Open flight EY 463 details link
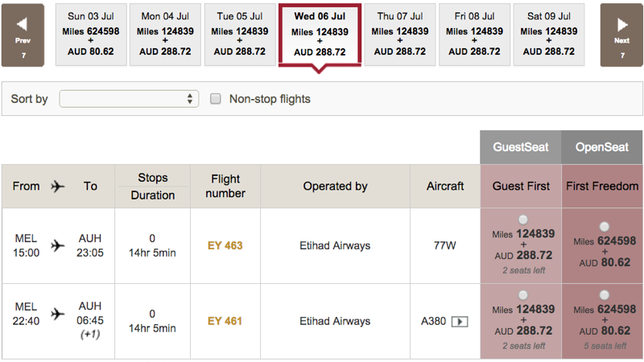 pyautogui.click(x=225, y=246)
